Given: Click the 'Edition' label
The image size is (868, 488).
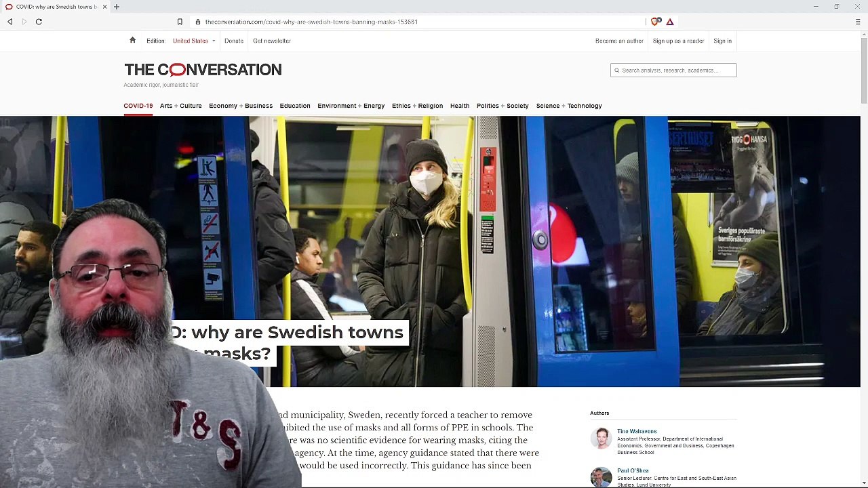Looking at the screenshot, I should (155, 41).
